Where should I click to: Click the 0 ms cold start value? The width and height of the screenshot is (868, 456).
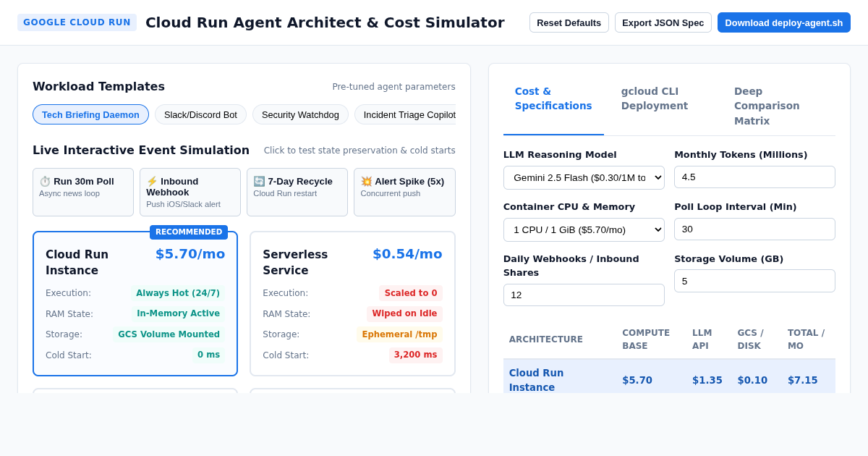(208, 355)
